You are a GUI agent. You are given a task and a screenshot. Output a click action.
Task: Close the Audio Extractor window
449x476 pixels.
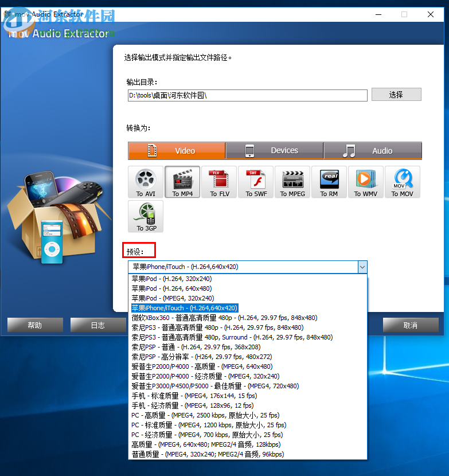point(431,14)
